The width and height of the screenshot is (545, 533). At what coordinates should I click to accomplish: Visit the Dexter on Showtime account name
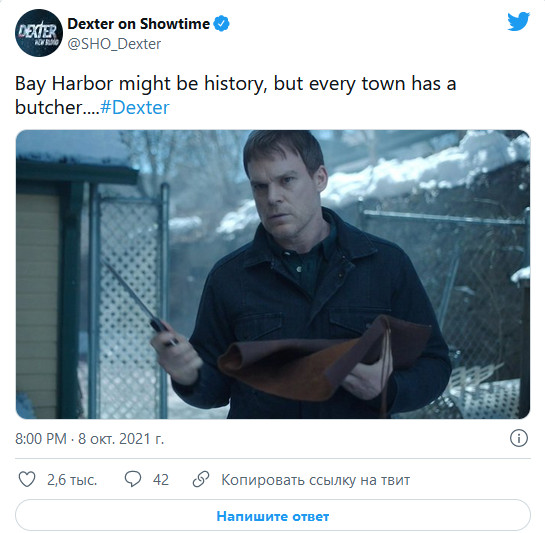(x=139, y=24)
